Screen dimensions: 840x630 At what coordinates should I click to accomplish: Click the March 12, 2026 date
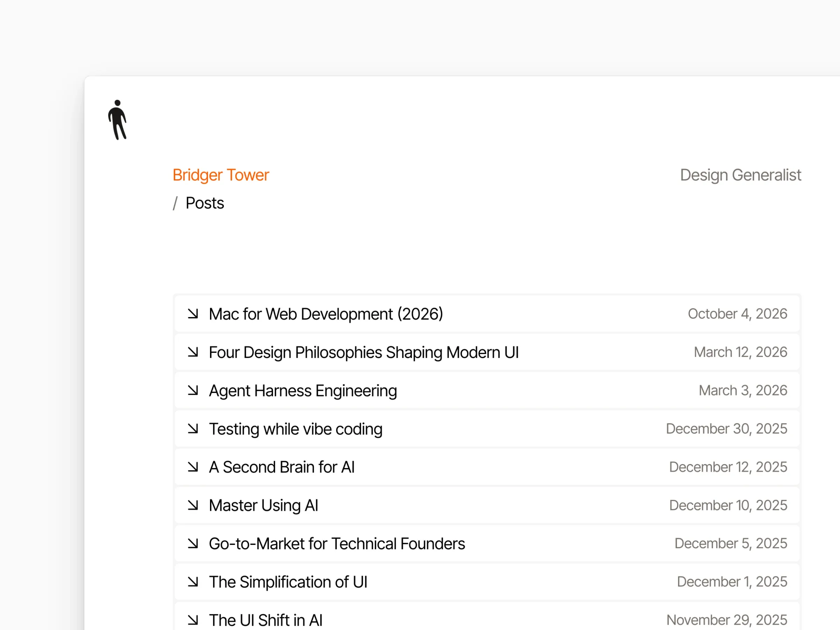pos(741,352)
